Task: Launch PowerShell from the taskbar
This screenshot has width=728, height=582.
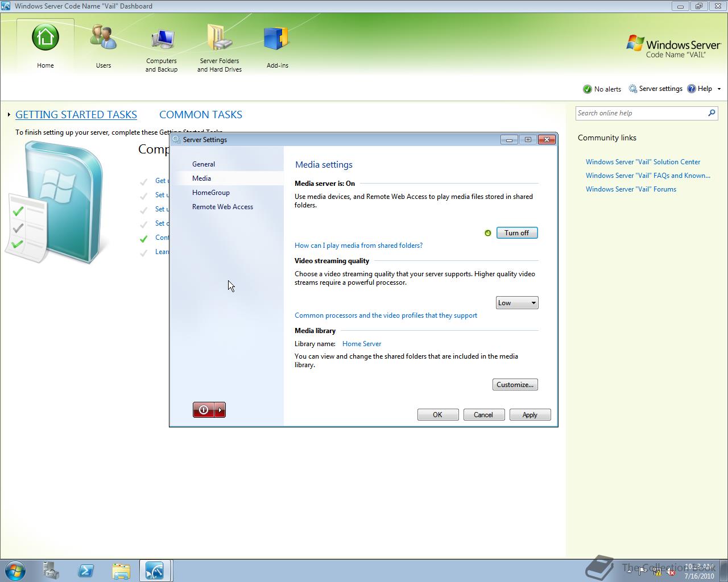Action: point(86,571)
